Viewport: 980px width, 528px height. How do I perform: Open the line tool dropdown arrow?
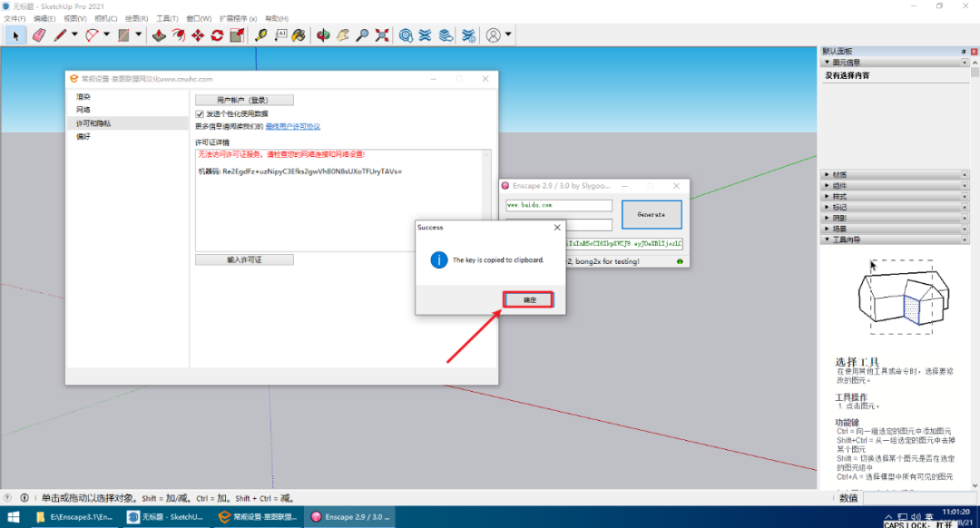(x=74, y=35)
